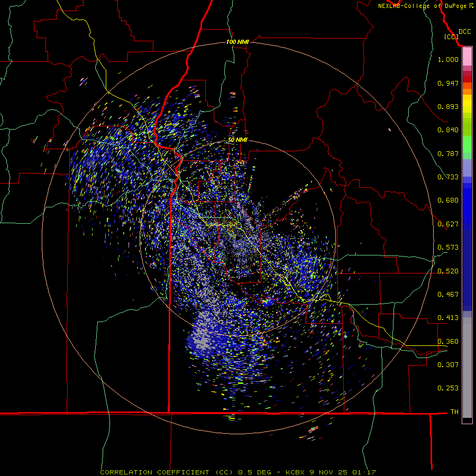Viewport: 476px width, 476px height.
Task: Click the 0.840 legend value
Action: (448, 130)
